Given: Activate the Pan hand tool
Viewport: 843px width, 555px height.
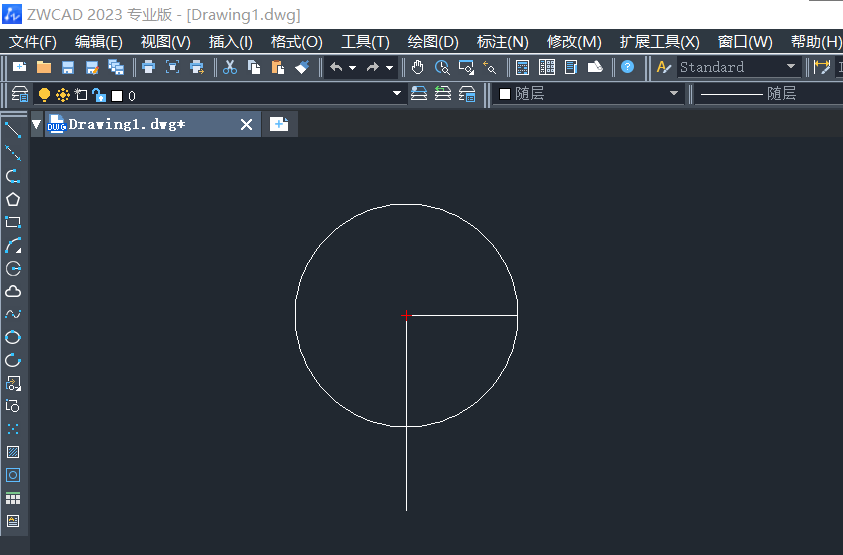Looking at the screenshot, I should (418, 67).
